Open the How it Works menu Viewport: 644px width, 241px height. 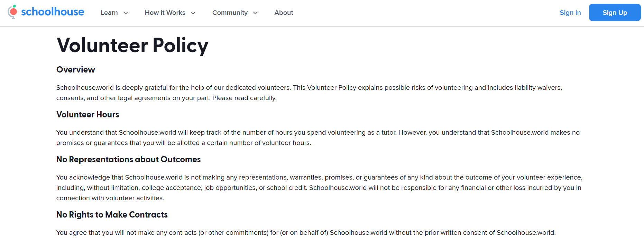(x=165, y=13)
